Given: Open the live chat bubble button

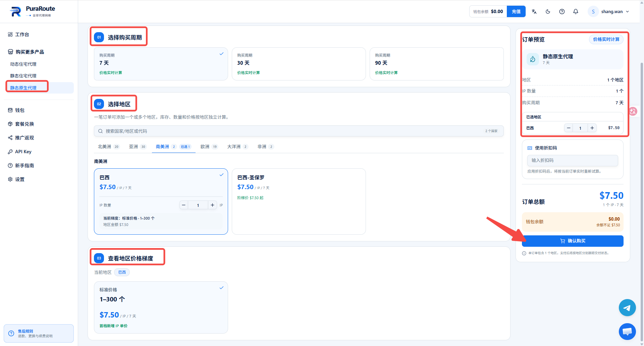Looking at the screenshot, I should pos(627,332).
